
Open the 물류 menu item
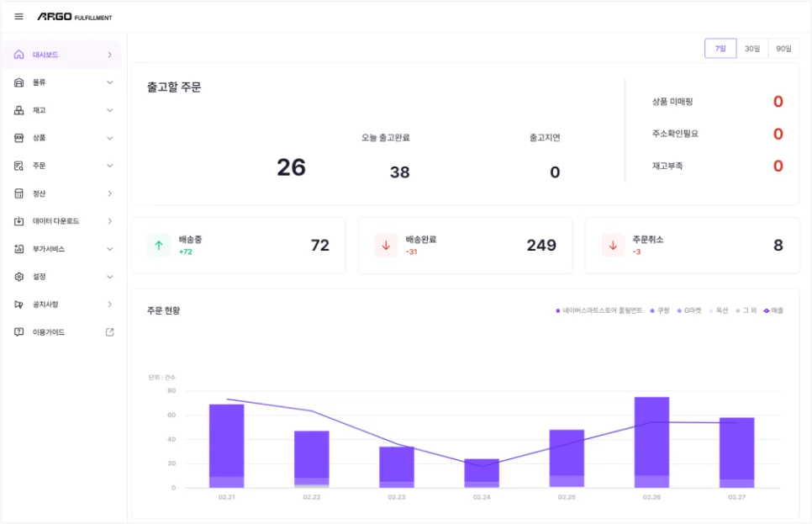62,82
